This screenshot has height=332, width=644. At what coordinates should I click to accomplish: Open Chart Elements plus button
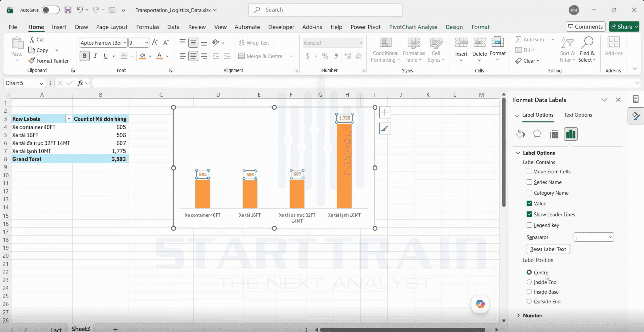click(385, 112)
